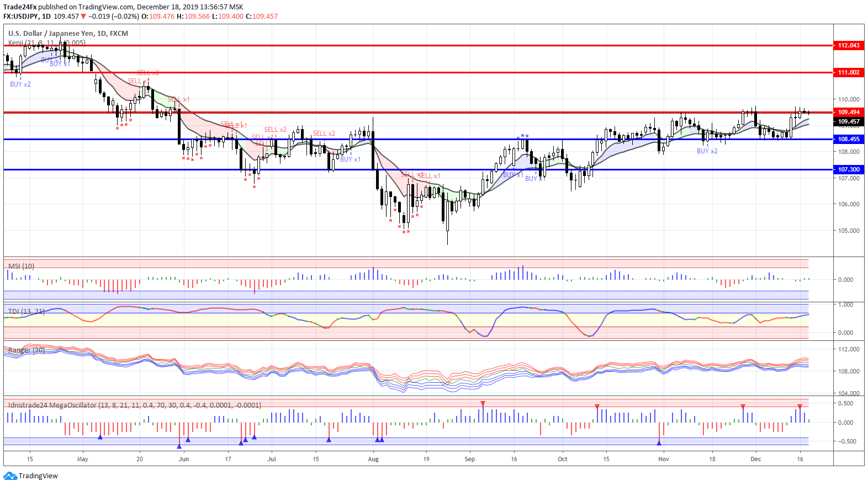Click the 109.494 red price label

pos(849,112)
